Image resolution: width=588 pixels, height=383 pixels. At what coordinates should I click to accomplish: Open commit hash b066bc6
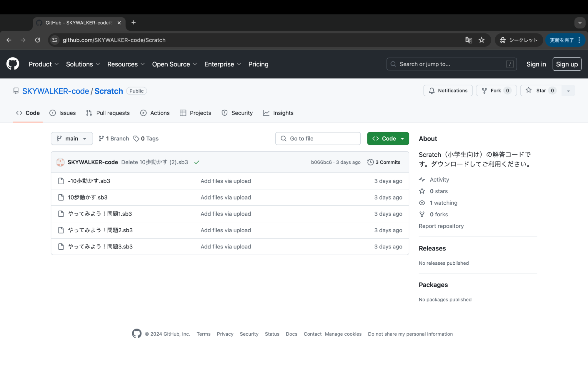[321, 162]
